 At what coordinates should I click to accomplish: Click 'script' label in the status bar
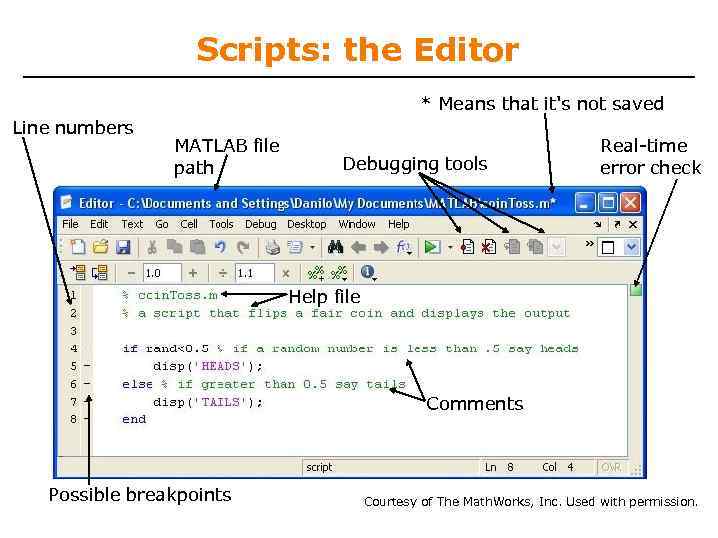(x=319, y=467)
